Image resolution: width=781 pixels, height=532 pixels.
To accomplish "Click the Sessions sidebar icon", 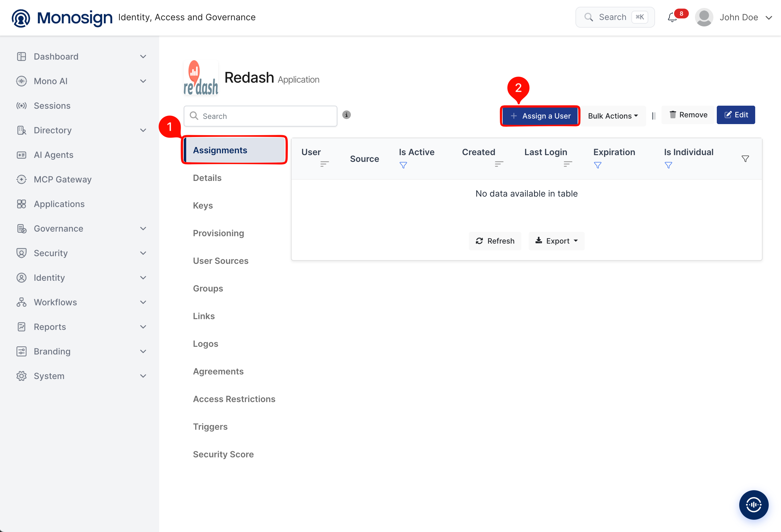I will point(22,106).
